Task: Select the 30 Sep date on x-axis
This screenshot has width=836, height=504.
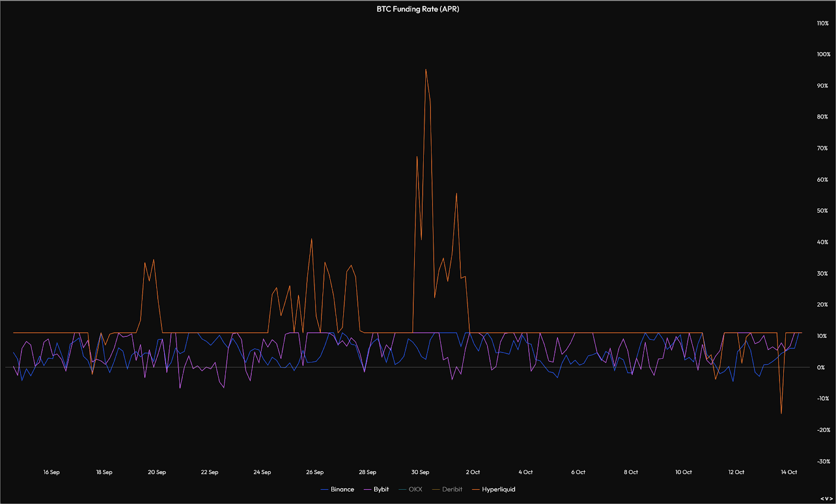Action: [420, 472]
